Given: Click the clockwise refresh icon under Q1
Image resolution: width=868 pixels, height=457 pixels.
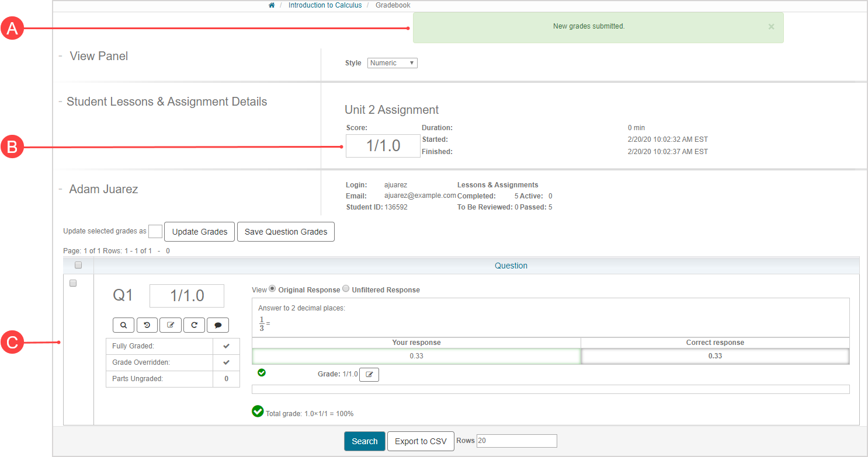Looking at the screenshot, I should coord(194,325).
